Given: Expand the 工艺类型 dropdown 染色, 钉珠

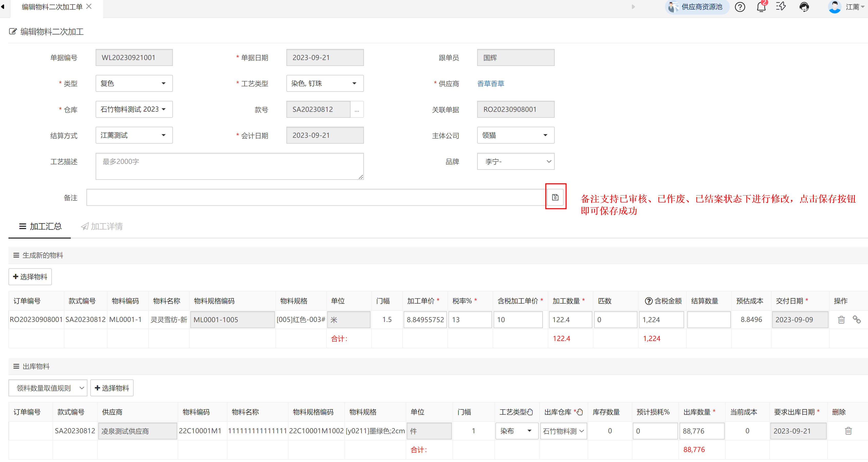Looking at the screenshot, I should (x=324, y=83).
